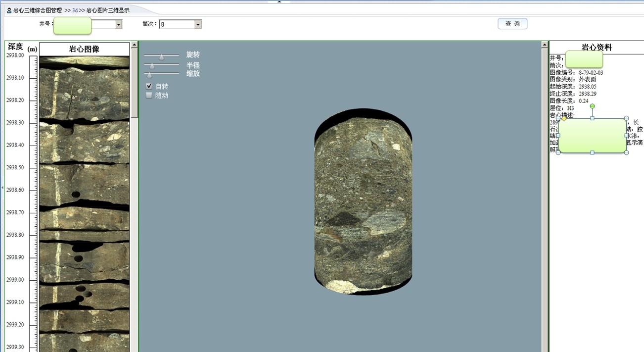Click the left panel collapse handle
Screen dimensions: 644x352
[2, 188]
